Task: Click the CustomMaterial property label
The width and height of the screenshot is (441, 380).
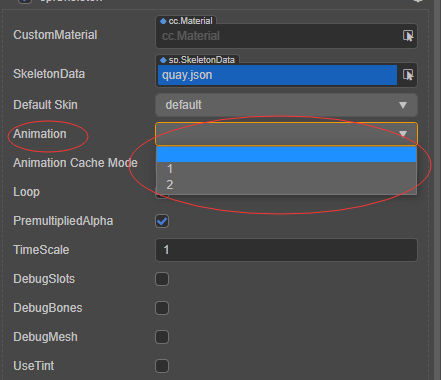Action: point(55,35)
